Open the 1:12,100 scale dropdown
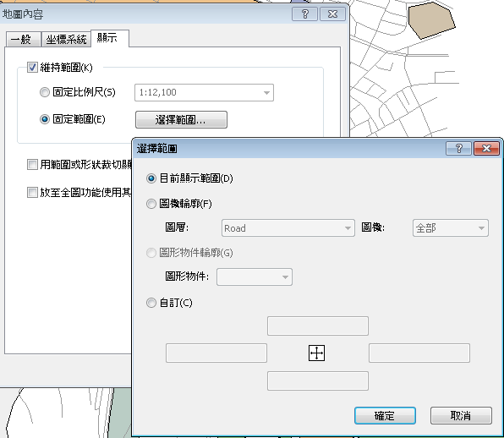This screenshot has width=504, height=438. (x=204, y=92)
